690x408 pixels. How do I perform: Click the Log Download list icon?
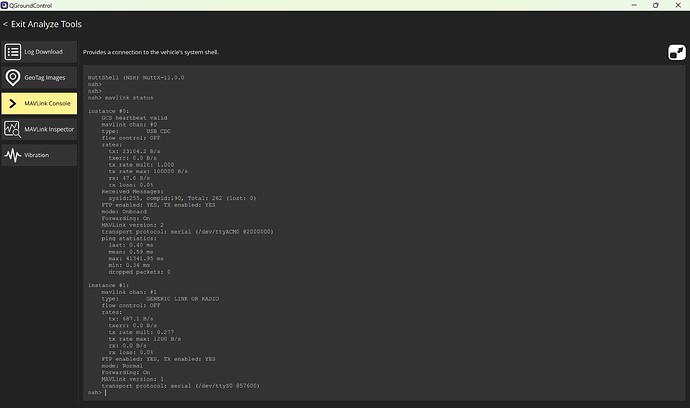click(13, 51)
